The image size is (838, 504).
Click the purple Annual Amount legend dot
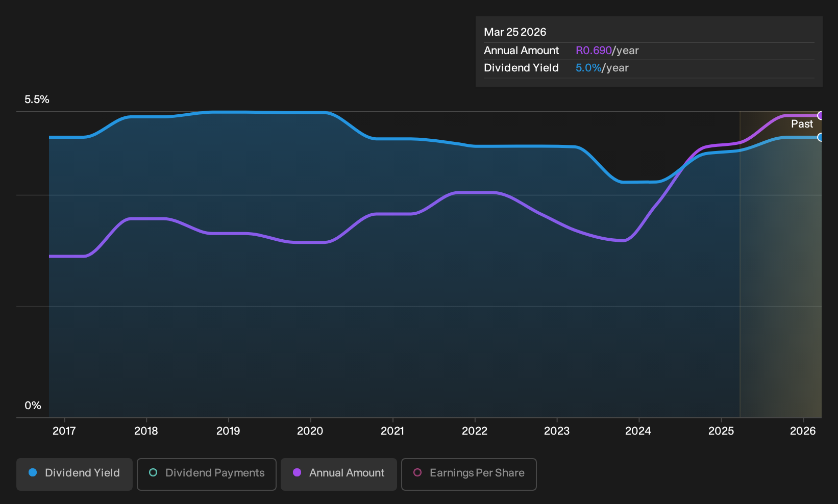pos(297,472)
